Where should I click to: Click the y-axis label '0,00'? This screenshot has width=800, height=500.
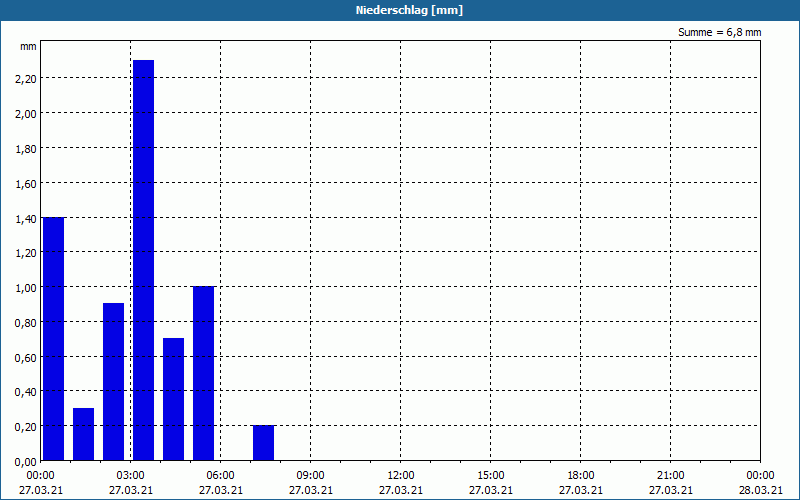[26, 462]
